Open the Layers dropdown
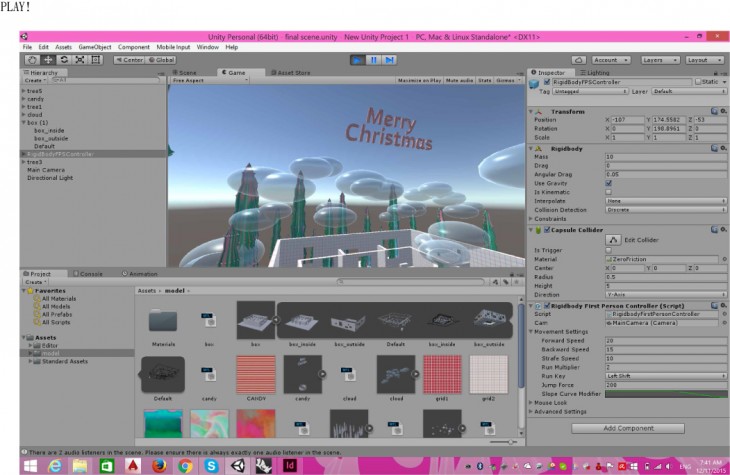 (x=658, y=60)
